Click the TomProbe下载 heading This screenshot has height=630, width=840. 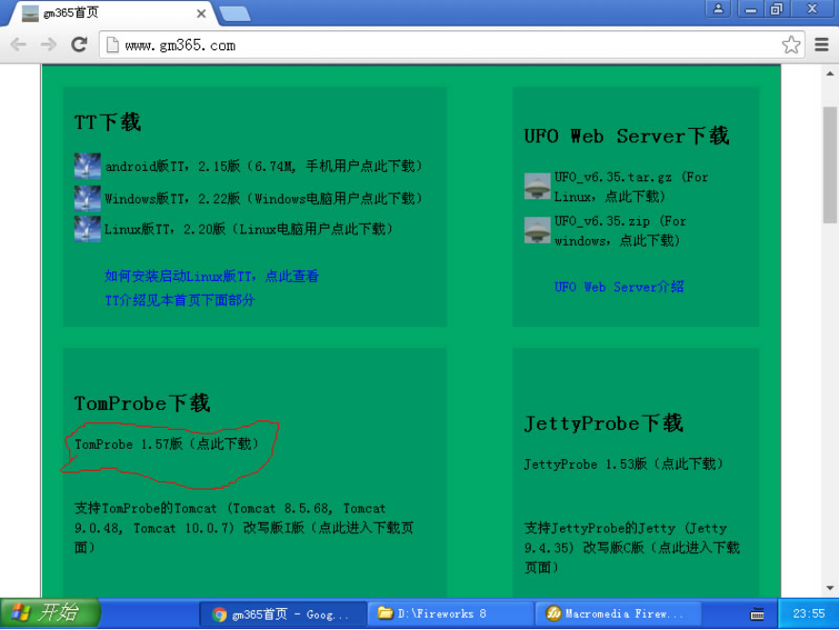point(142,403)
